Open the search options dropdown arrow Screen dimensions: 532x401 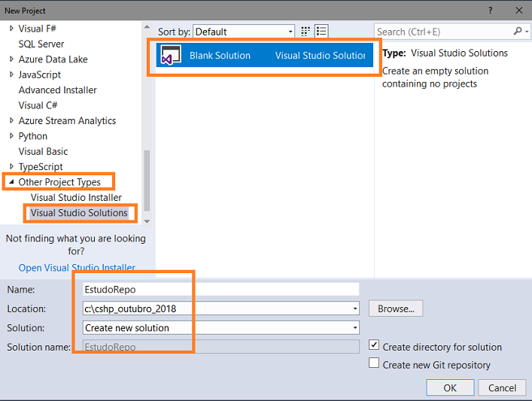point(527,32)
